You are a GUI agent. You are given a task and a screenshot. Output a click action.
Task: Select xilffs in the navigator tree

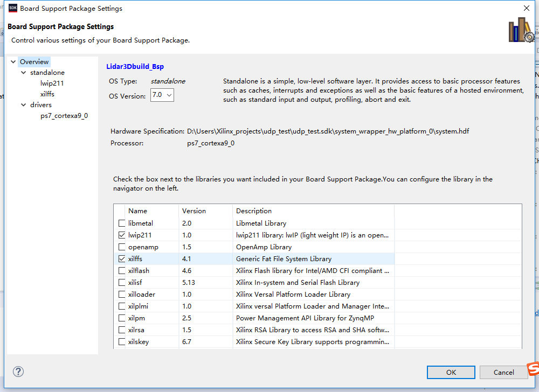47,94
